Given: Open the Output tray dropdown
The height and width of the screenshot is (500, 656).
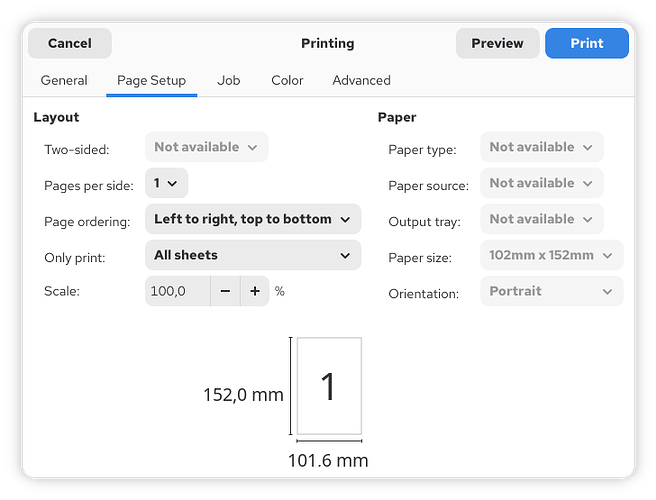Looking at the screenshot, I should point(541,219).
